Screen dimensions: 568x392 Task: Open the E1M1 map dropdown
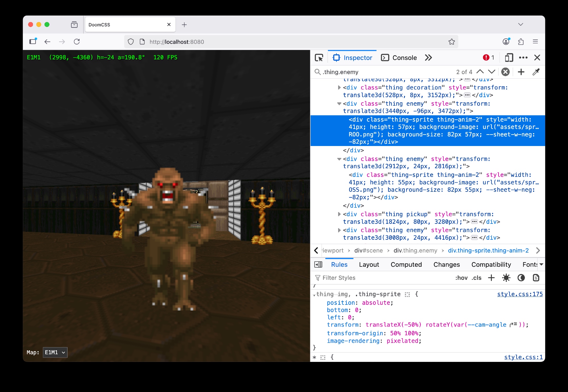(x=55, y=352)
